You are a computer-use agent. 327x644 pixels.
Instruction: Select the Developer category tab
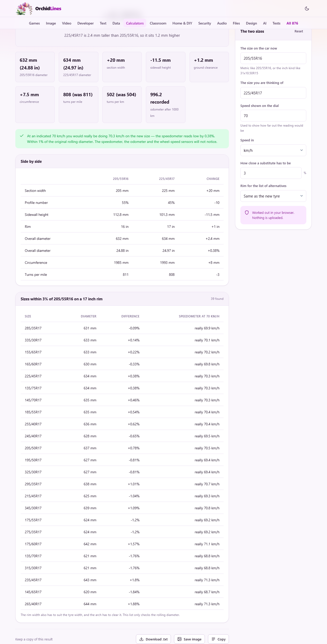point(85,23)
